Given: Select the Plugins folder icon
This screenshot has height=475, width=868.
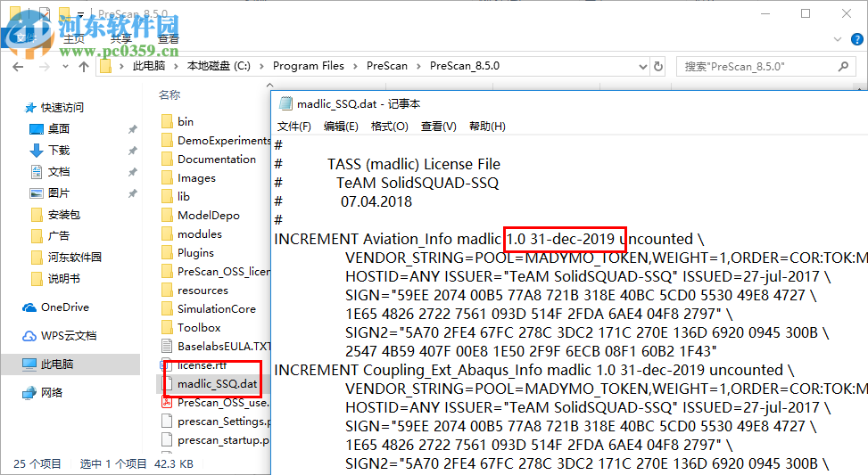Looking at the screenshot, I should (x=167, y=253).
